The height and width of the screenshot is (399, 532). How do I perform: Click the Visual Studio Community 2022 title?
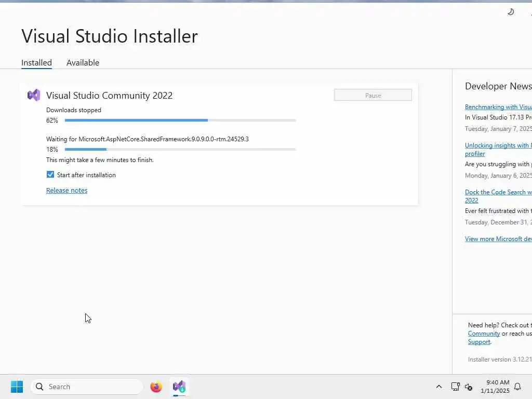[109, 96]
